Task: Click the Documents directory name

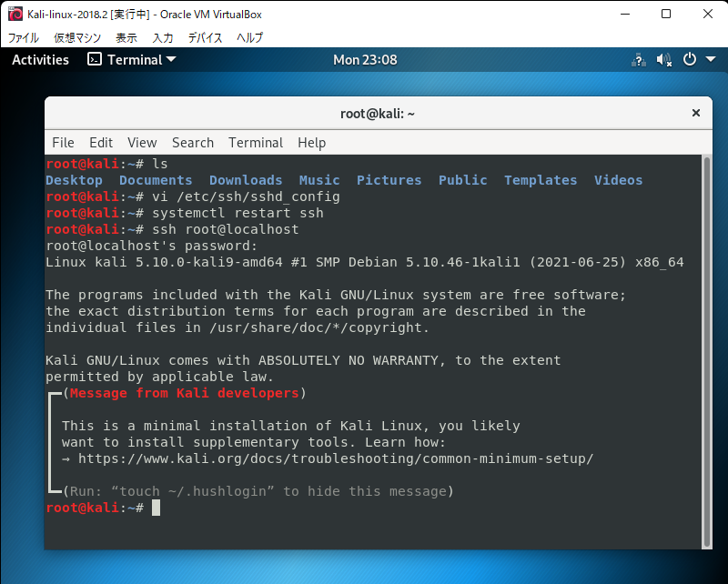Action: [x=156, y=180]
